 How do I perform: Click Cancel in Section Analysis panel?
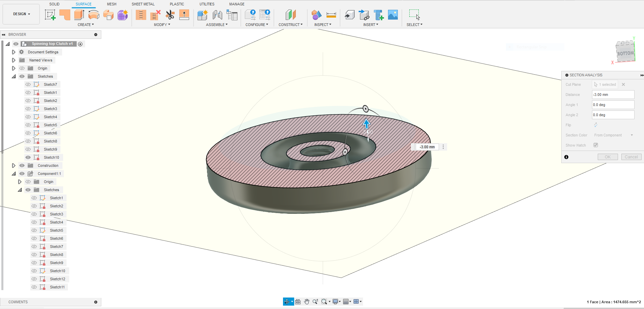[x=631, y=157]
